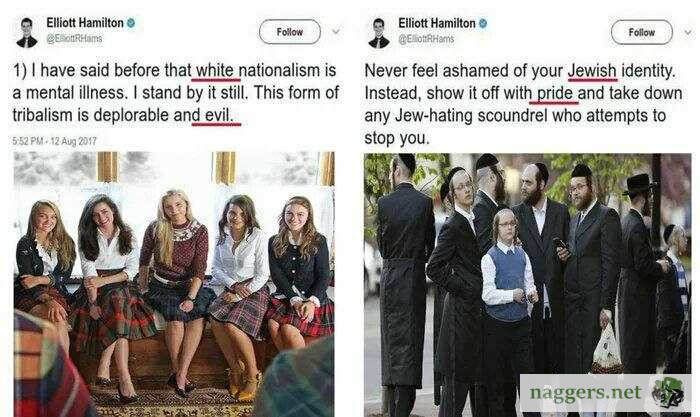Click the verified badge in the left tweet header
The height and width of the screenshot is (417, 700).
[x=131, y=23]
